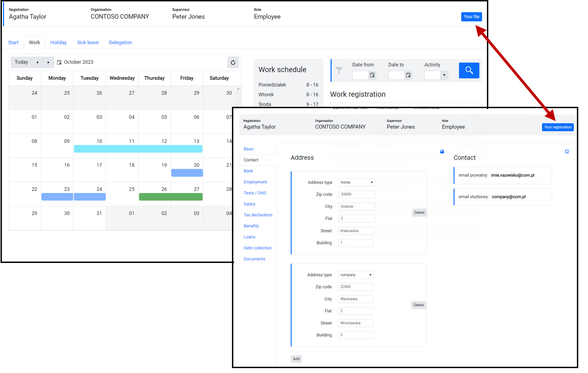Click the refresh calendar icon
Image resolution: width=588 pixels, height=373 pixels.
click(233, 62)
